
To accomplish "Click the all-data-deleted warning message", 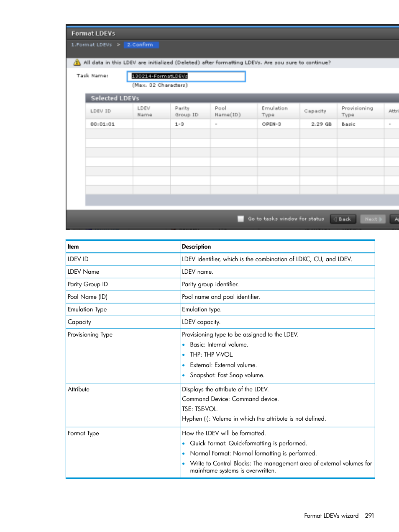I will (207, 62).
